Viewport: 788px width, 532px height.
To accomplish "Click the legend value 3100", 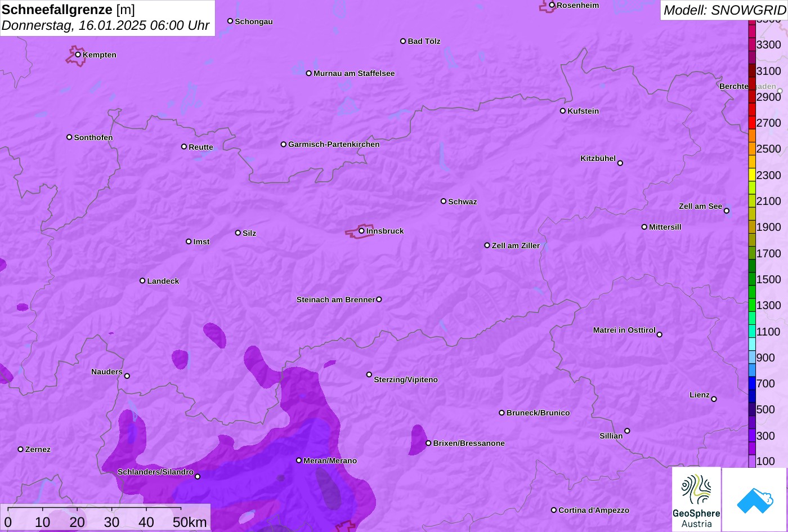I will [769, 71].
